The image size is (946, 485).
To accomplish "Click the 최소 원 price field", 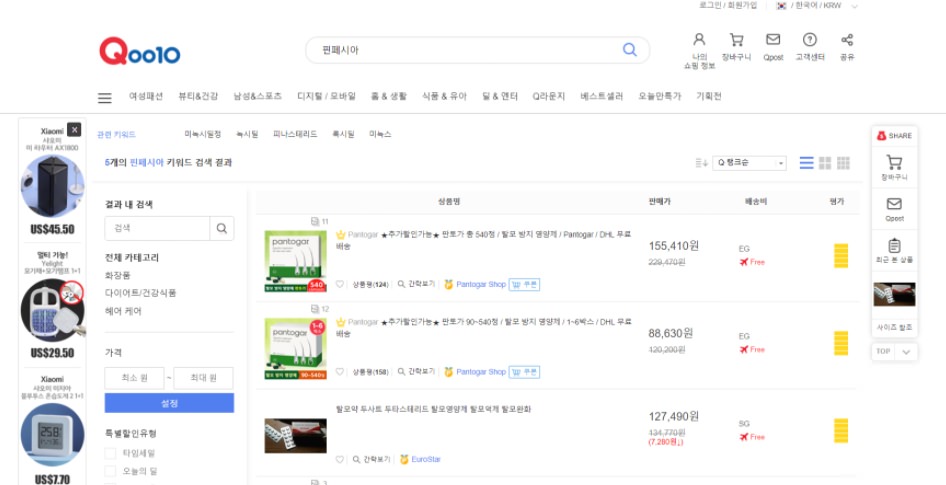I will 134,378.
